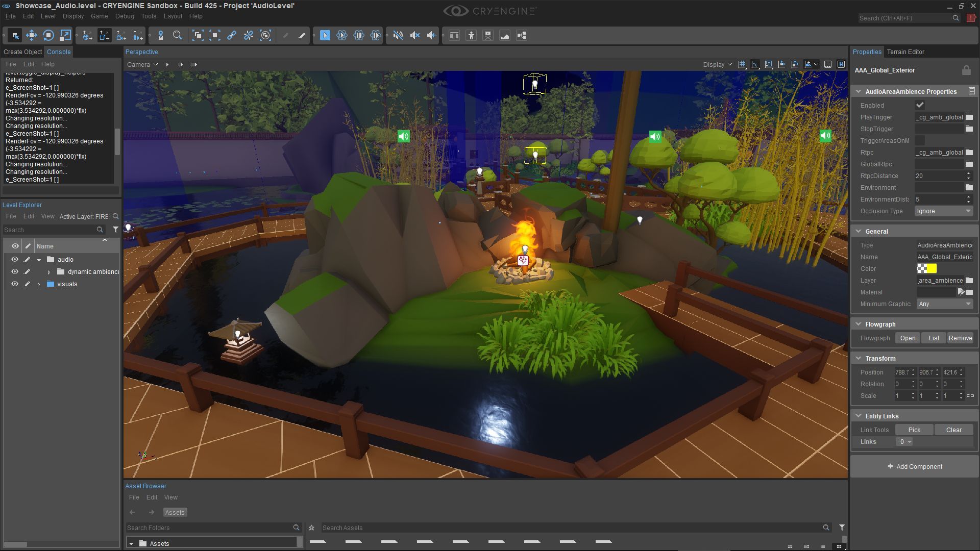Screen dimensions: 980x551
Task: Collapse the audio layer tree node
Action: point(39,260)
